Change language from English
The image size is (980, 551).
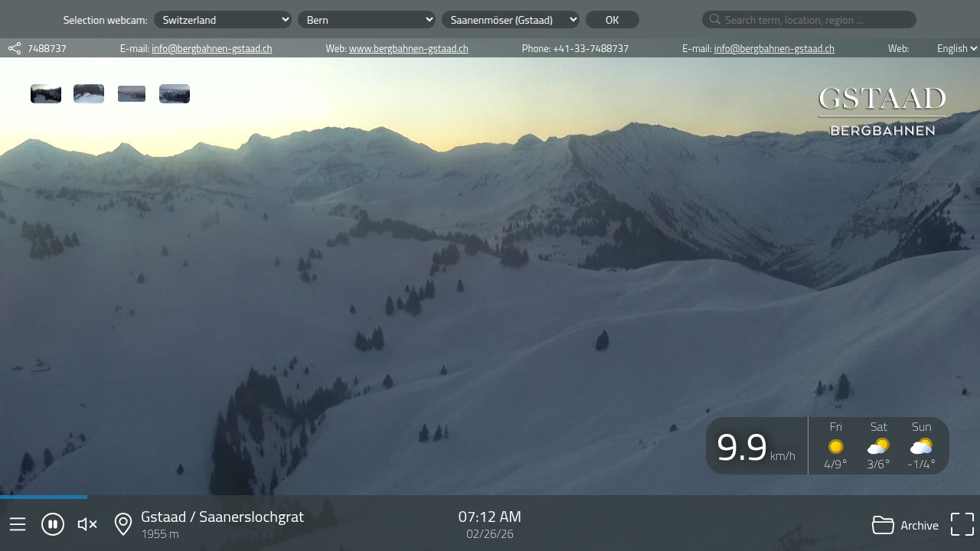tap(956, 48)
